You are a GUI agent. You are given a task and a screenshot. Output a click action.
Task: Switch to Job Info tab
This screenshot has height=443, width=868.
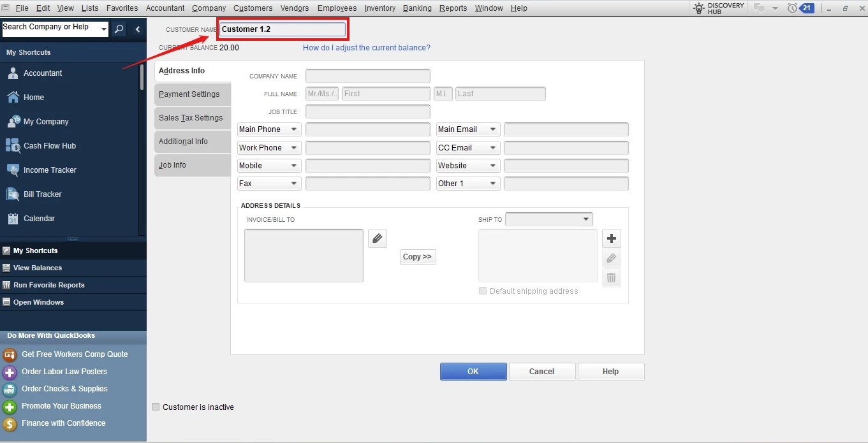[x=193, y=164]
